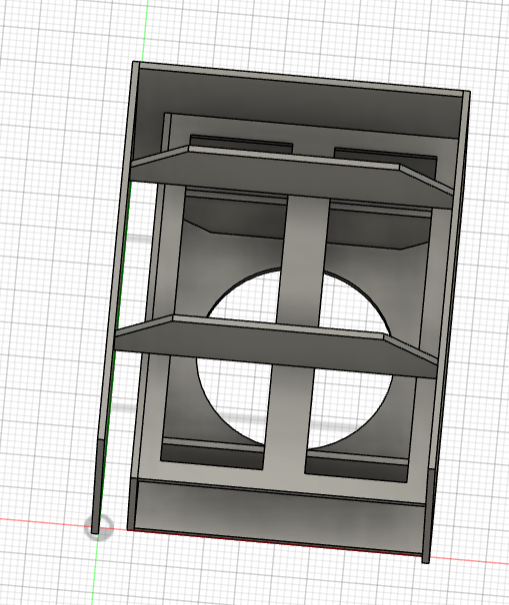
Task: Select the detached left side panel
Action: [x=114, y=297]
